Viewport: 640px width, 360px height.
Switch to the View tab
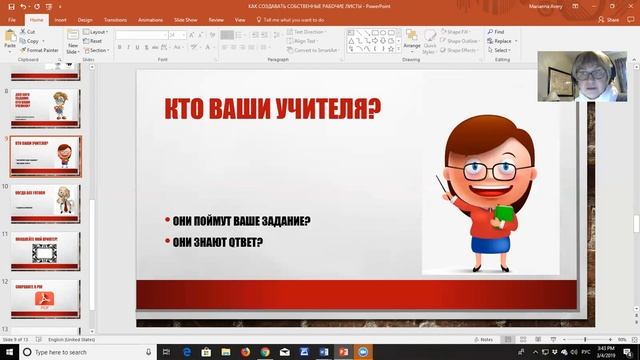pyautogui.click(x=240, y=20)
